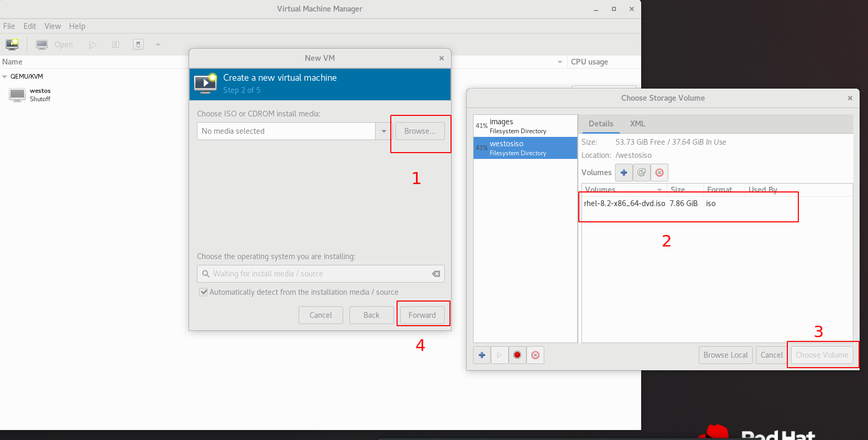The image size is (868, 440).
Task: Click the Open toolbar button label
Action: pos(63,45)
